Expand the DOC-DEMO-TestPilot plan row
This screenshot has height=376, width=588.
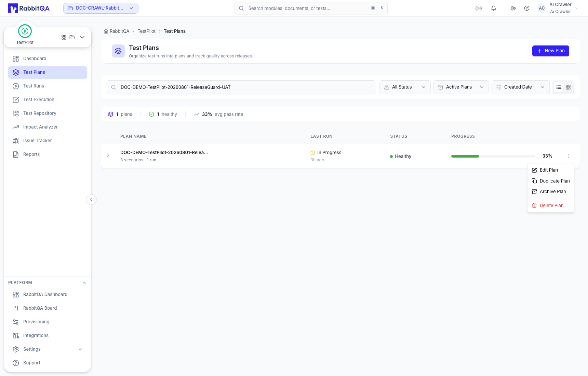108,155
